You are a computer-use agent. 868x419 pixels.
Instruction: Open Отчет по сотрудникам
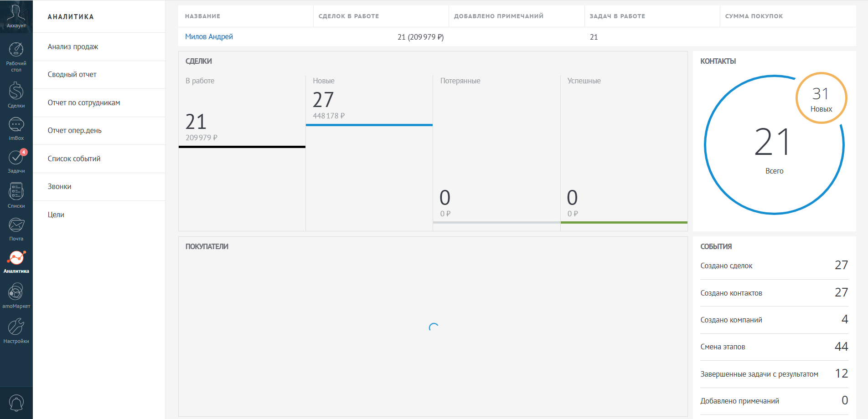pos(84,103)
